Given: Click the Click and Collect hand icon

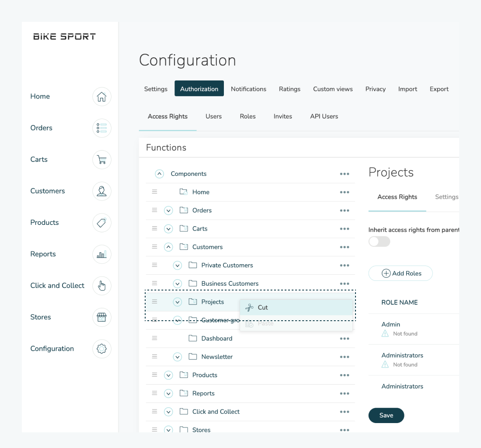Looking at the screenshot, I should pyautogui.click(x=101, y=286).
